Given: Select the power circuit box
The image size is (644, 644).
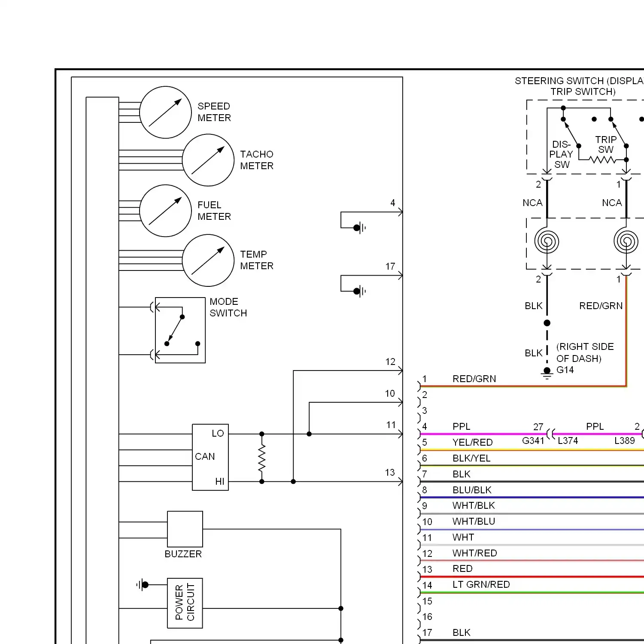Looking at the screenshot, I should coord(185,603).
